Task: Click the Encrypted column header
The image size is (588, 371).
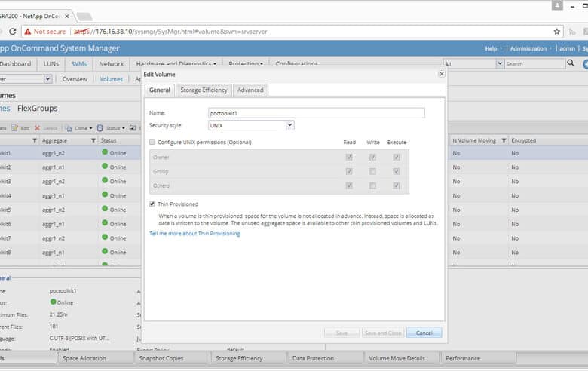Action: point(523,140)
